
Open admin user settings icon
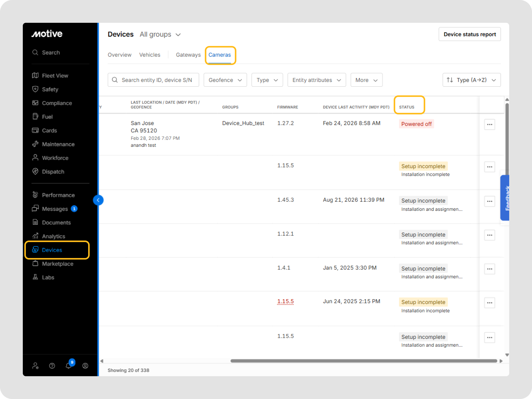coord(35,366)
